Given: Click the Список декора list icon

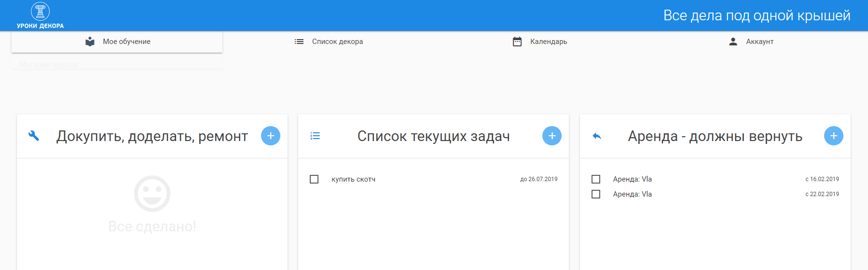Looking at the screenshot, I should (299, 42).
